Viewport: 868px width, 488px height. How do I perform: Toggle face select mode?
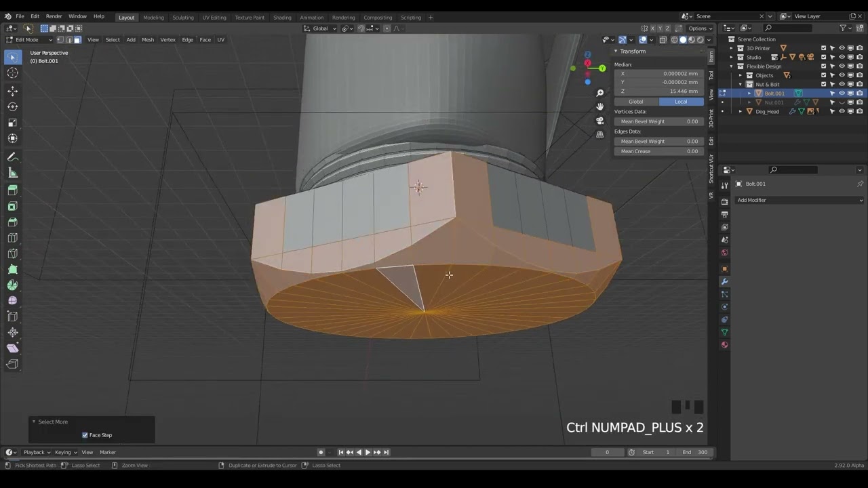click(77, 40)
